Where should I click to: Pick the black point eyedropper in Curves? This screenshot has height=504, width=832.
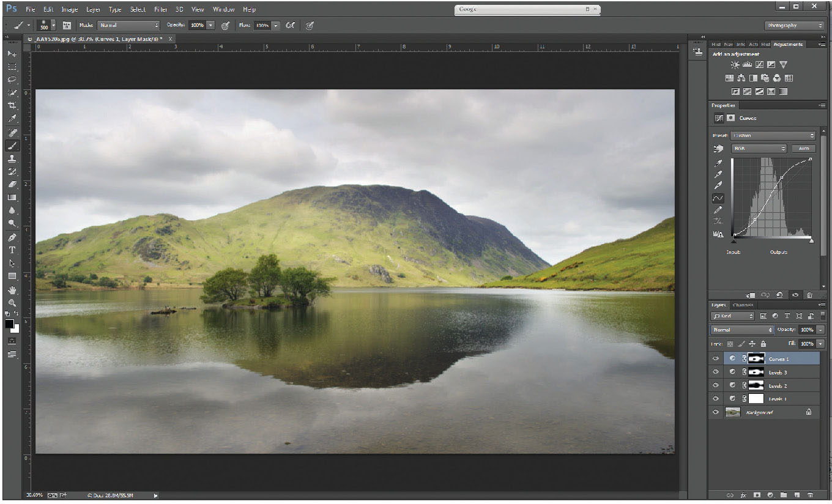tap(719, 163)
